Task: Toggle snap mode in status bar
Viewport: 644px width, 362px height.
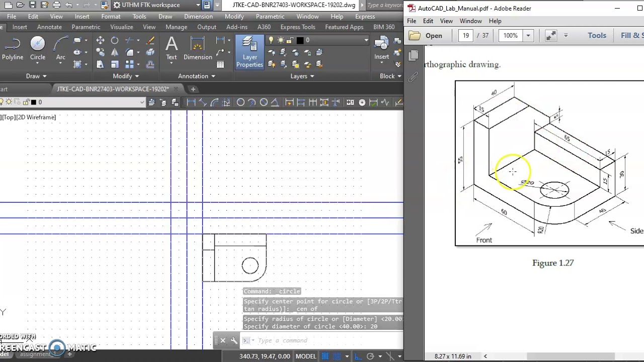Action: [x=336, y=356]
